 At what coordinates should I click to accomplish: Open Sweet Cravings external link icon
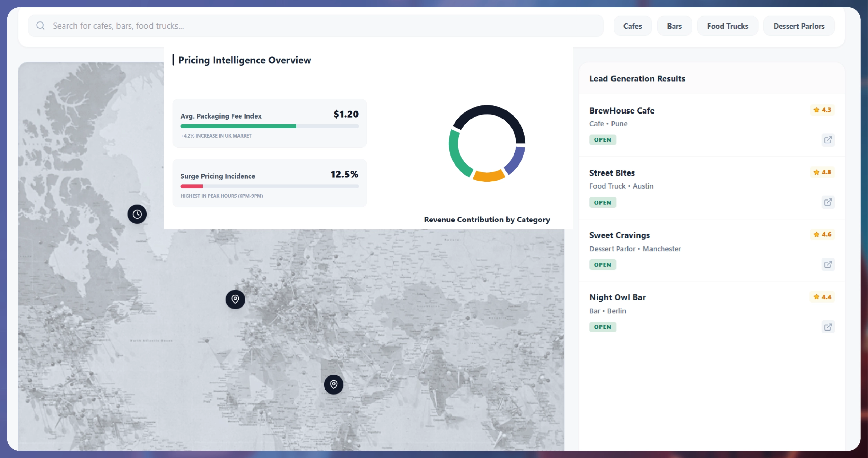pyautogui.click(x=828, y=265)
